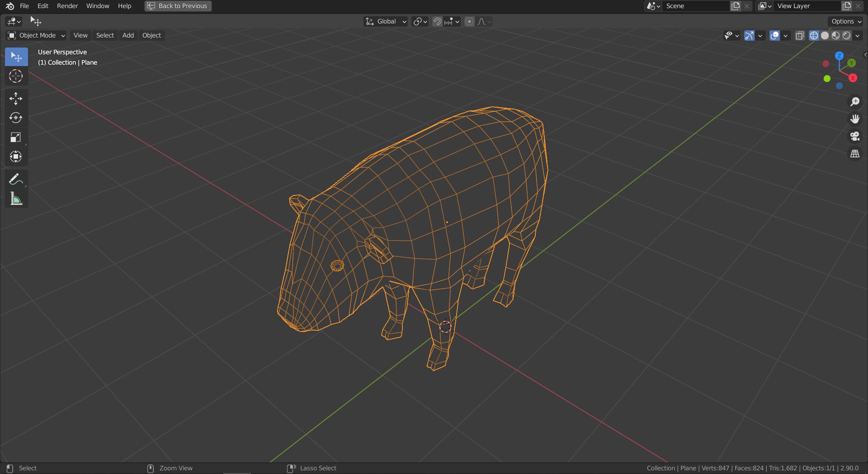The width and height of the screenshot is (868, 474).
Task: Select the Measure ruler tool
Action: (x=16, y=199)
